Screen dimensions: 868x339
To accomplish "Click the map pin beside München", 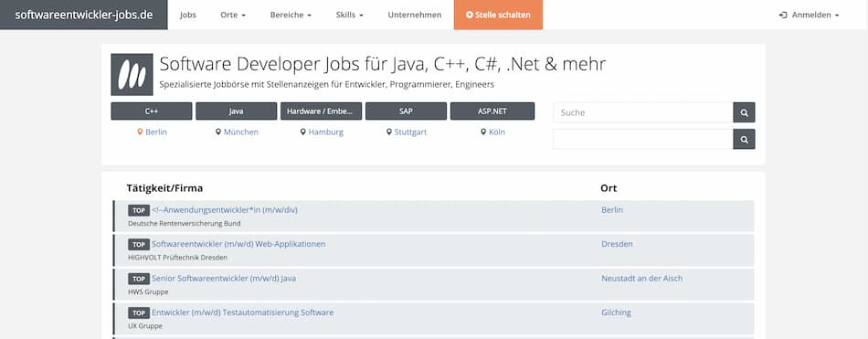I will tap(218, 132).
